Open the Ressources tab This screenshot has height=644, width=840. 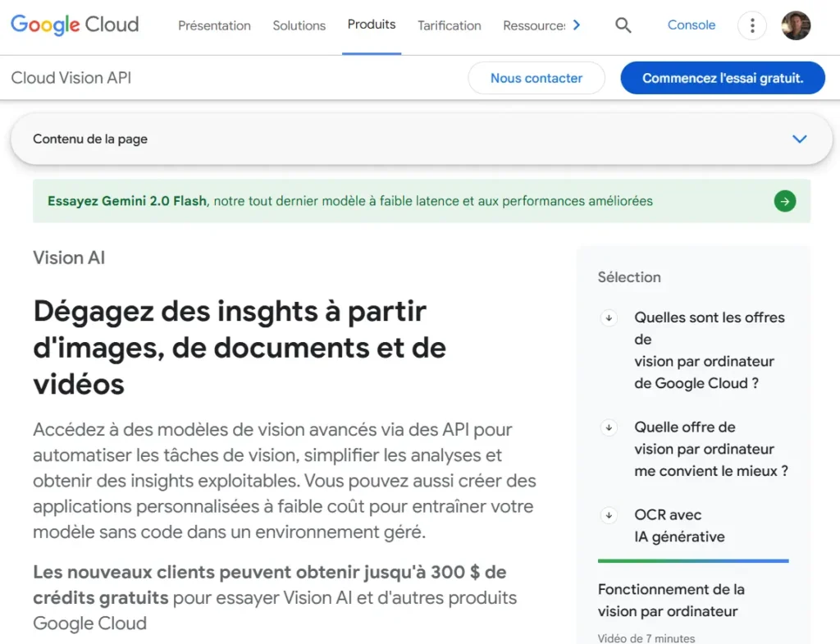coord(534,25)
